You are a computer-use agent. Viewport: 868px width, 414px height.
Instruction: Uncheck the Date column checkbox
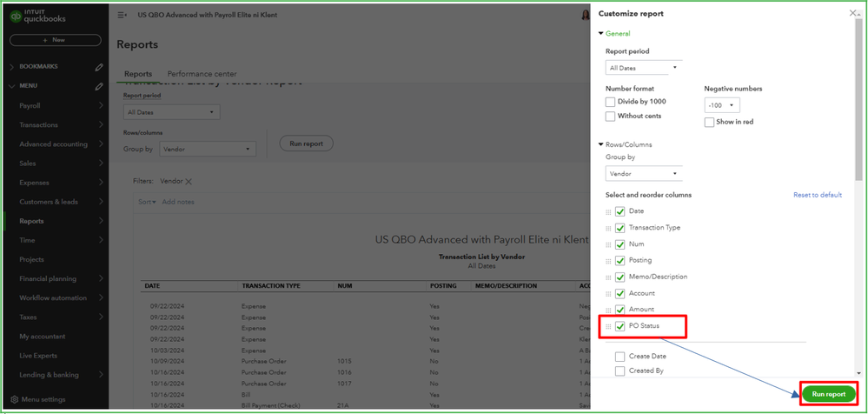click(620, 211)
